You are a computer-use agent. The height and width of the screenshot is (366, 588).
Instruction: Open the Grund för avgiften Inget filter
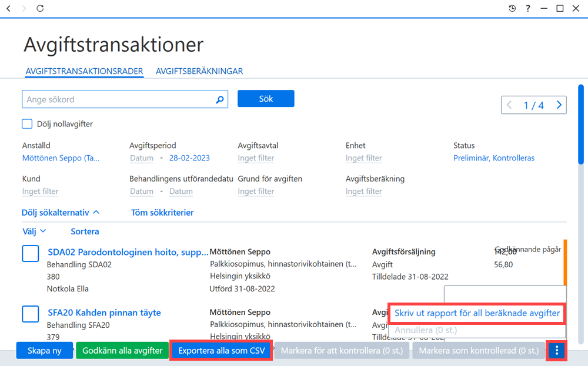[x=256, y=192]
